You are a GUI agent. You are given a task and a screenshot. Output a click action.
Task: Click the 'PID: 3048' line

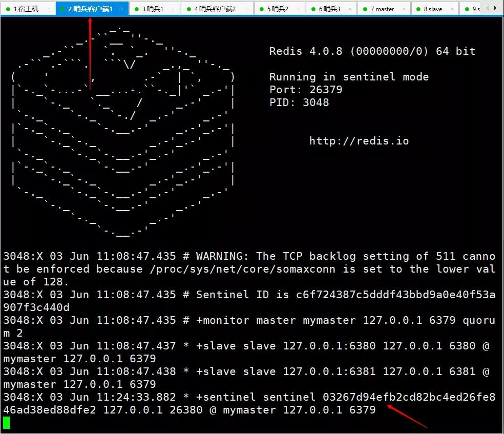299,102
